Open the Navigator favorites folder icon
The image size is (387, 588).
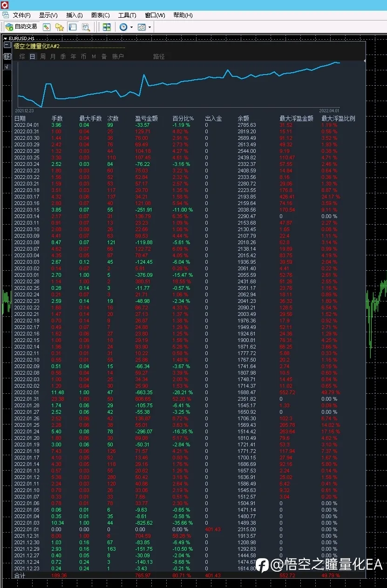[60, 27]
